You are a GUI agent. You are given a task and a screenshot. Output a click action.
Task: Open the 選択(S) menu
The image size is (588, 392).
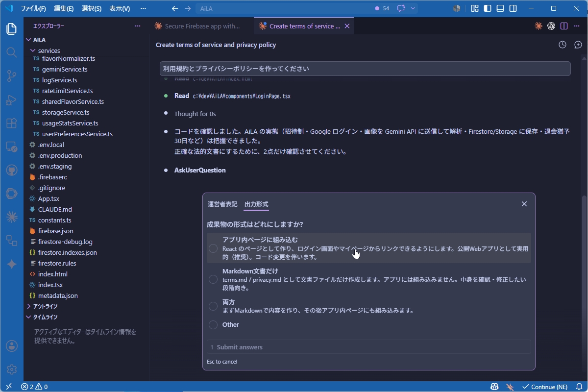[91, 8]
